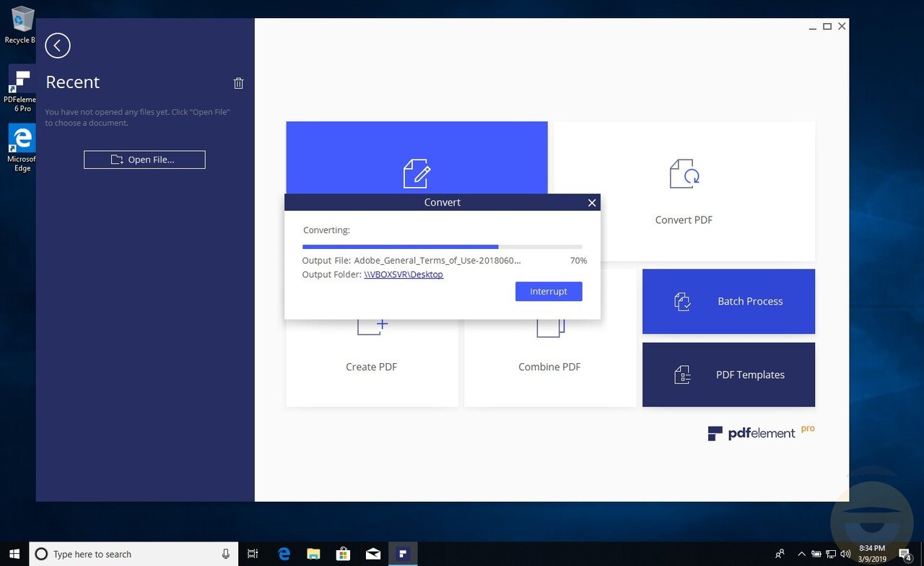Click the Open File... button
924x566 pixels.
click(144, 160)
